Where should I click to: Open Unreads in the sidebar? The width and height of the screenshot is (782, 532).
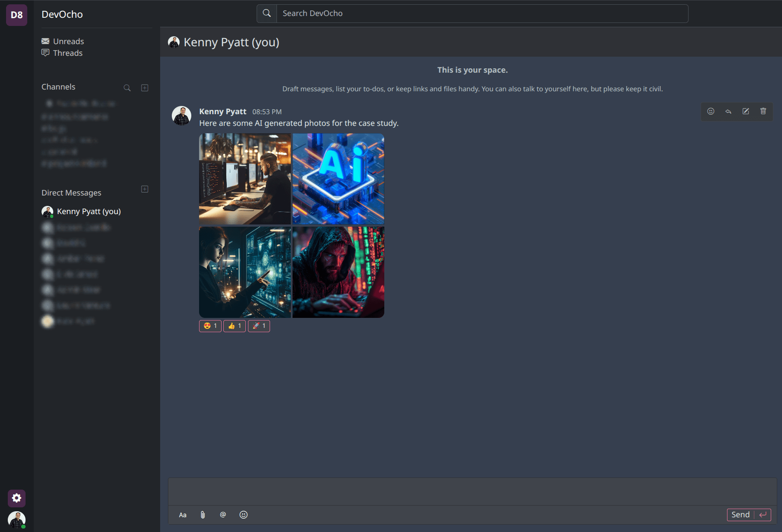pyautogui.click(x=68, y=41)
